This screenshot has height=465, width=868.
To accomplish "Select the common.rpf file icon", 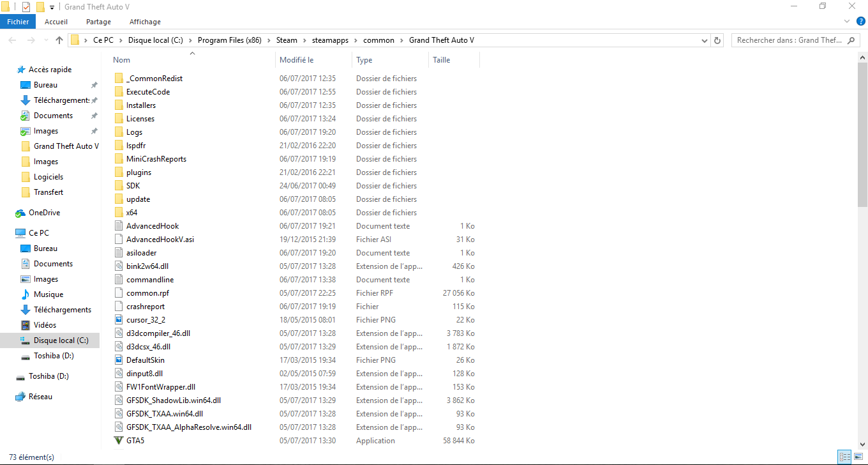I will [x=118, y=293].
